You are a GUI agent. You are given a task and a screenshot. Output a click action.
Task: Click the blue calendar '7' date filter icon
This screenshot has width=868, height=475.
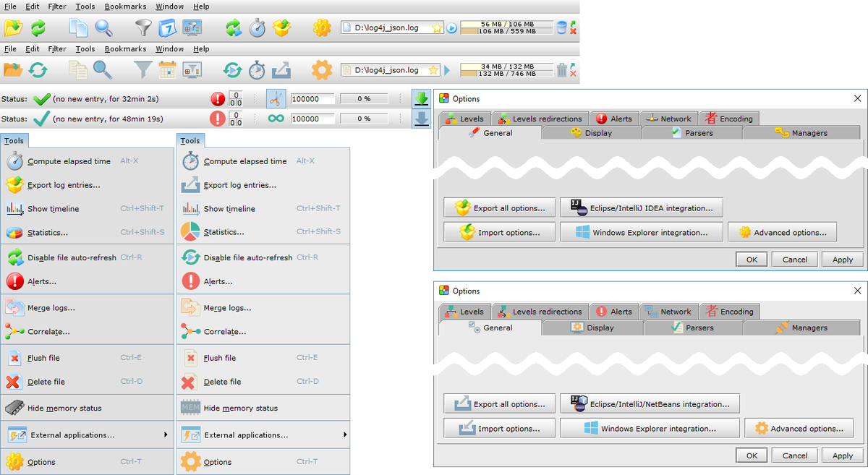(168, 28)
